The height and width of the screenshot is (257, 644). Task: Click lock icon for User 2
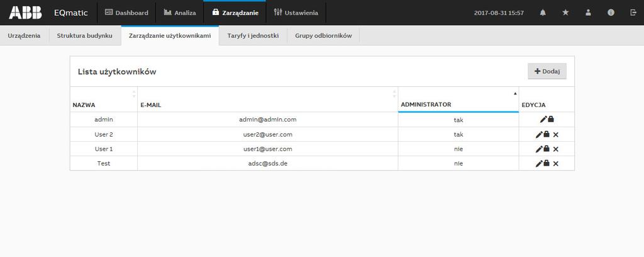(547, 134)
